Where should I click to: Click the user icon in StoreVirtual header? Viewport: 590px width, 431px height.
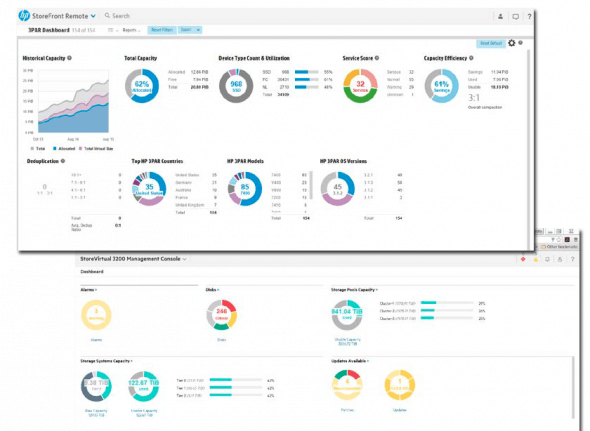pos(560,259)
